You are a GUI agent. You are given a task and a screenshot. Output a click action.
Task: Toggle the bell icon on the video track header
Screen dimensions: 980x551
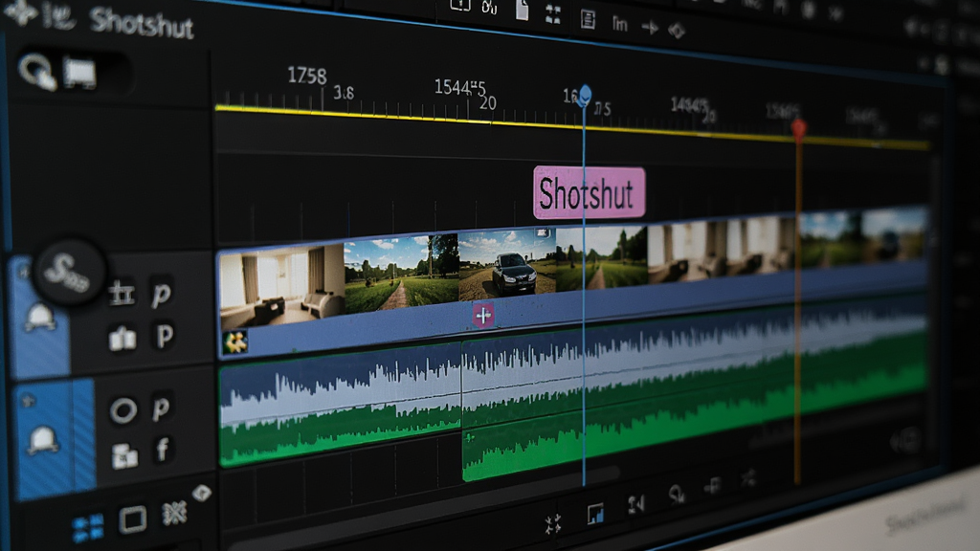point(40,316)
